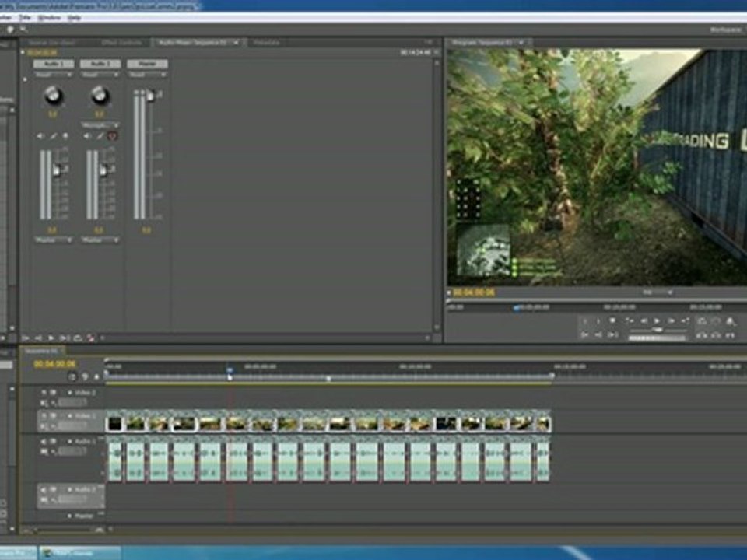The image size is (747, 560).
Task: Set In point in Program monitor
Action: tap(585, 321)
